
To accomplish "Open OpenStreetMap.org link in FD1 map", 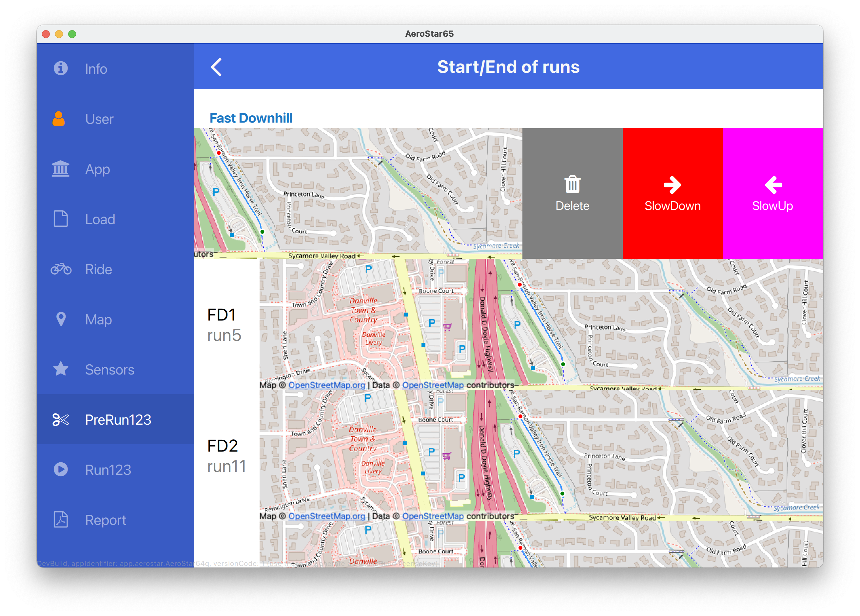I will point(326,385).
